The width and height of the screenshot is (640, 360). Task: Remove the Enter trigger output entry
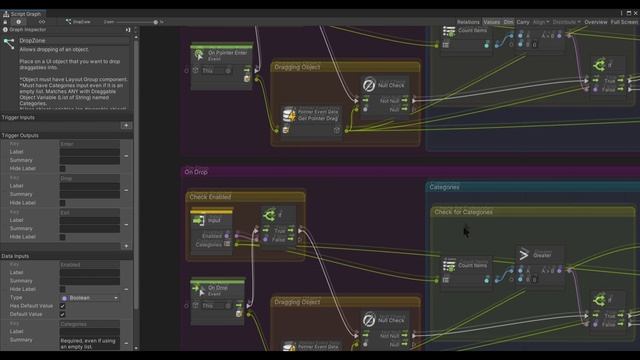tap(126, 156)
